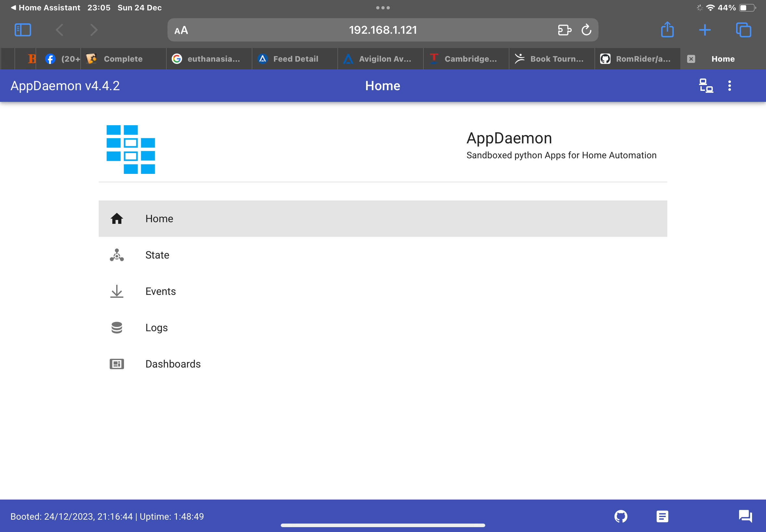Open a new tab with plus
This screenshot has width=766, height=532.
pos(705,30)
